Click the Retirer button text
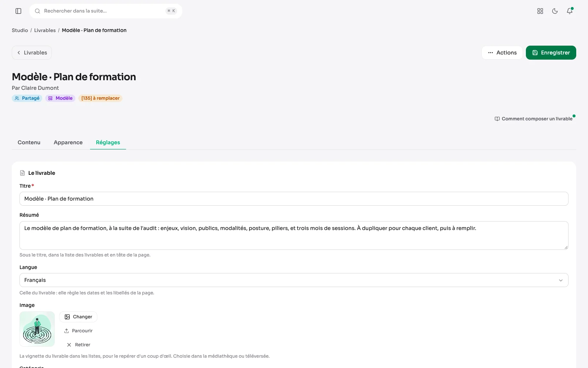The width and height of the screenshot is (588, 368). (83, 345)
